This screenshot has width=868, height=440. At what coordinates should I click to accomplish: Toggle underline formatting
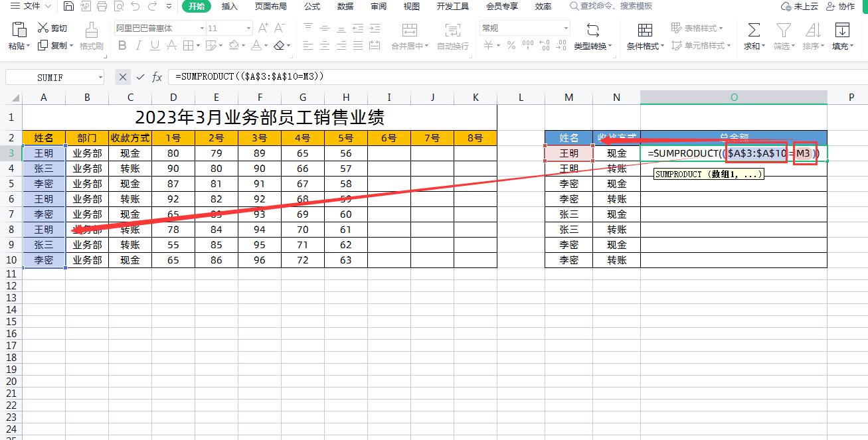click(153, 45)
